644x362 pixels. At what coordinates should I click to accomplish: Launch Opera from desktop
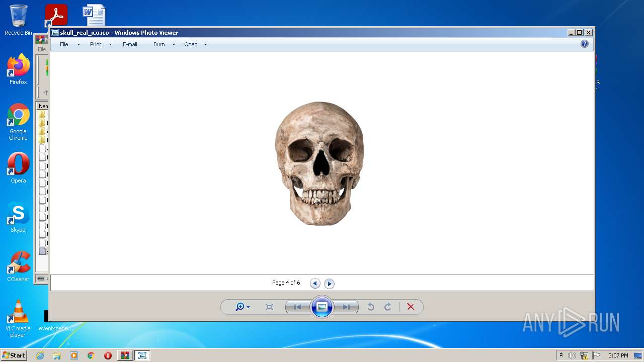[18, 168]
